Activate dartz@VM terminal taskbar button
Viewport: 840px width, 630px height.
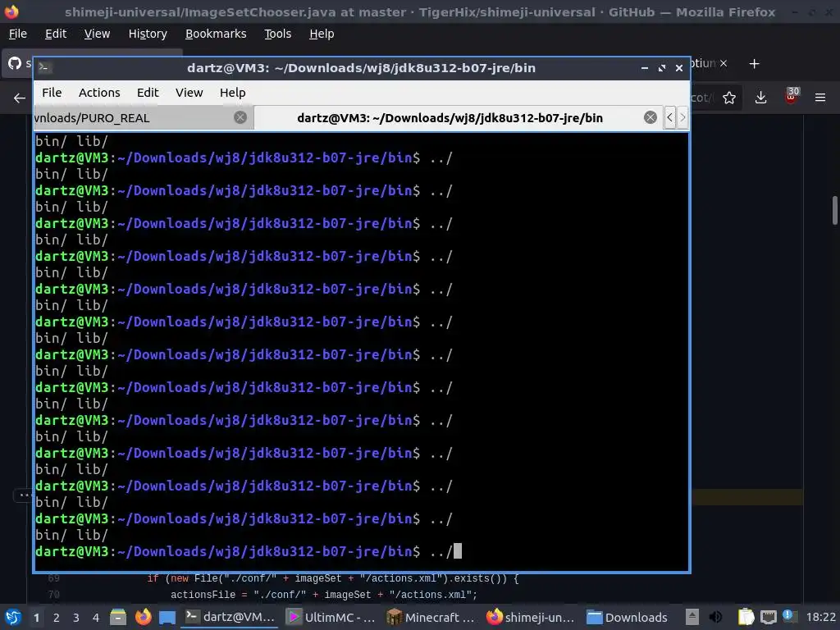(x=230, y=617)
